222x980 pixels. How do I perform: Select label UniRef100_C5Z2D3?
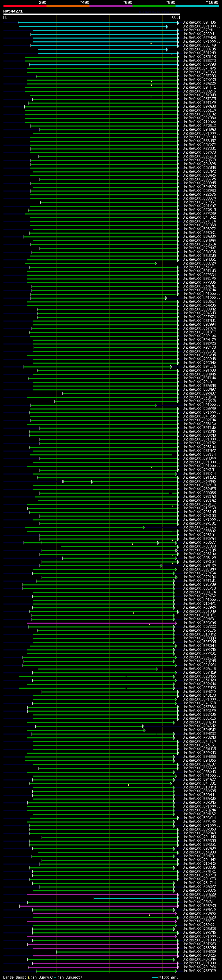point(199,76)
